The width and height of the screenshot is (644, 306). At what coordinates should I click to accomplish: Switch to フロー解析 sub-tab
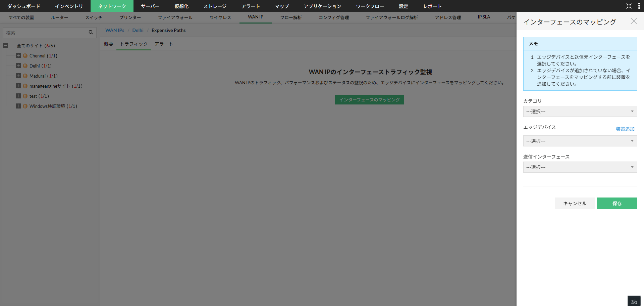[291, 17]
